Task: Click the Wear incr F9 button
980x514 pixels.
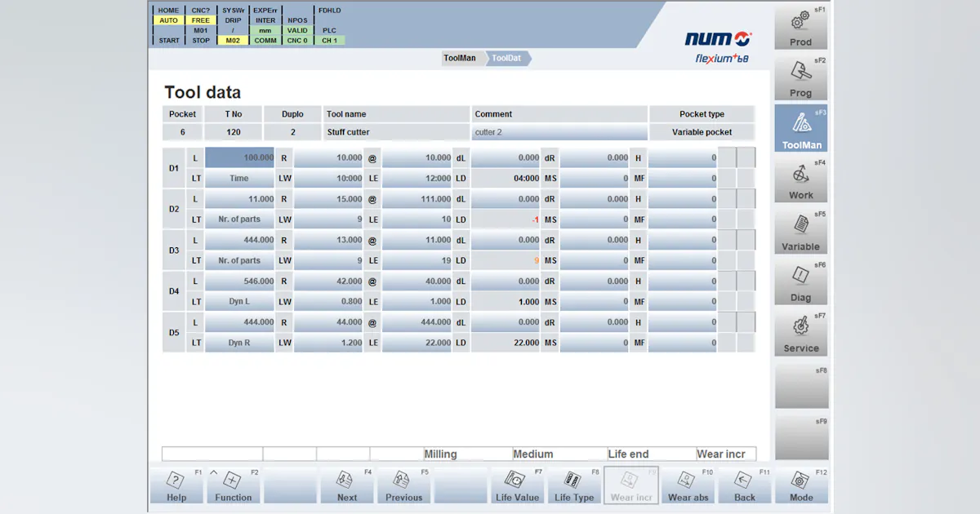Action: [631, 486]
